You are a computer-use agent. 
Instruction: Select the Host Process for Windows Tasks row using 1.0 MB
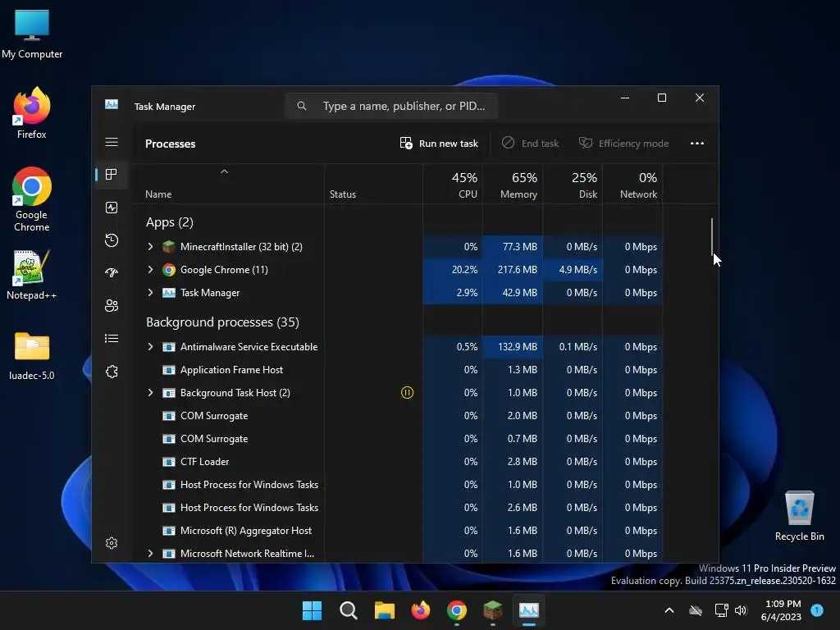point(397,484)
